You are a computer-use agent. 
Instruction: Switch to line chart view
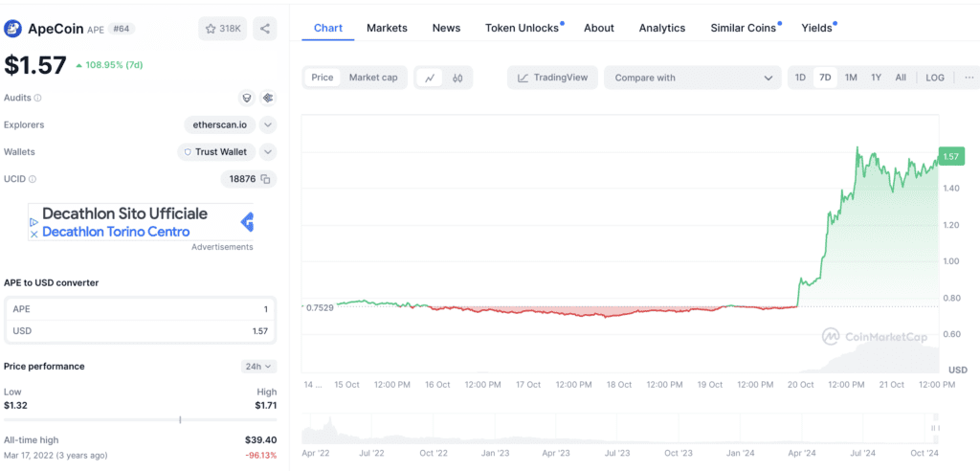430,78
